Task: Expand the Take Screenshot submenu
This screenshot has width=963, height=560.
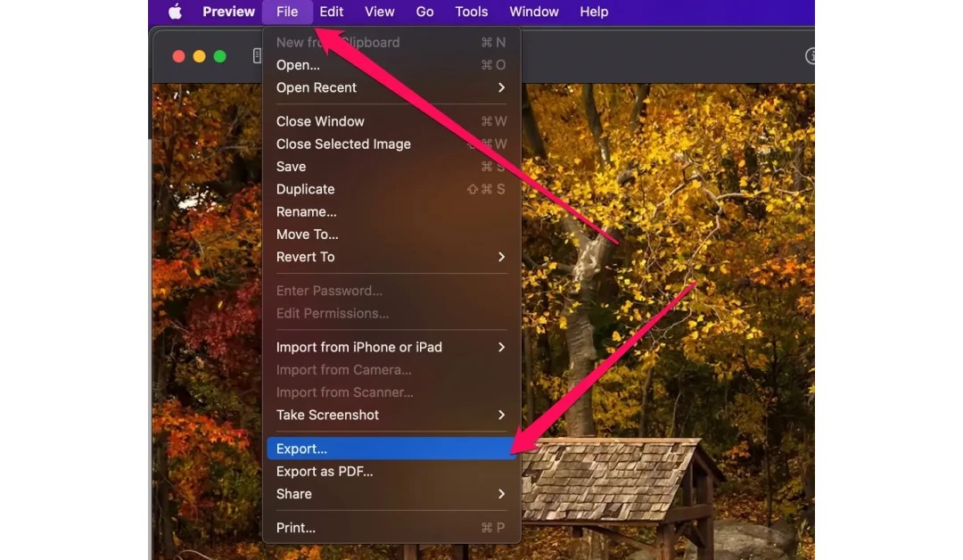Action: click(327, 415)
